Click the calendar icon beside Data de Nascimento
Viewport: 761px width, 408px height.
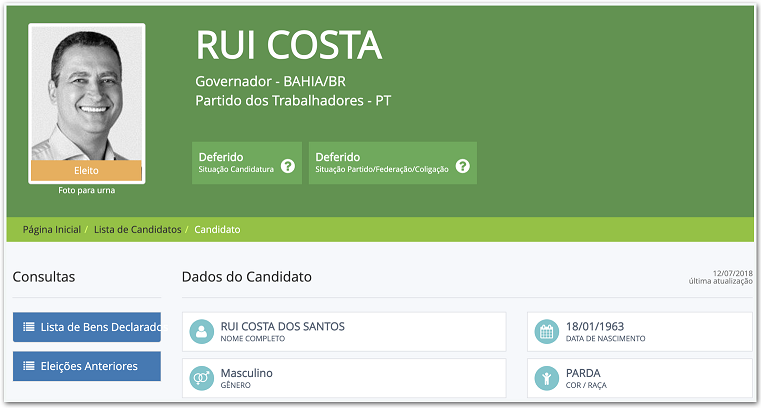[547, 331]
